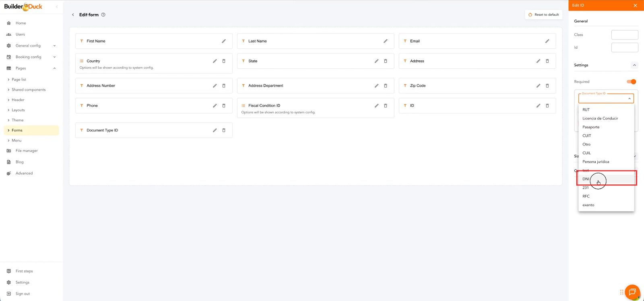Viewport: 644px width, 301px height.
Task: Click the help question mark beside Edit form
Action: click(x=103, y=15)
